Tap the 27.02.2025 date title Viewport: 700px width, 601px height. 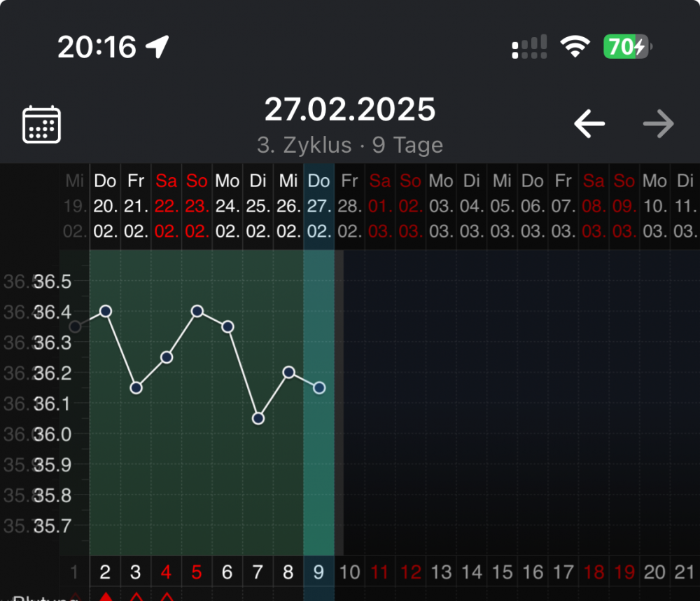(349, 109)
